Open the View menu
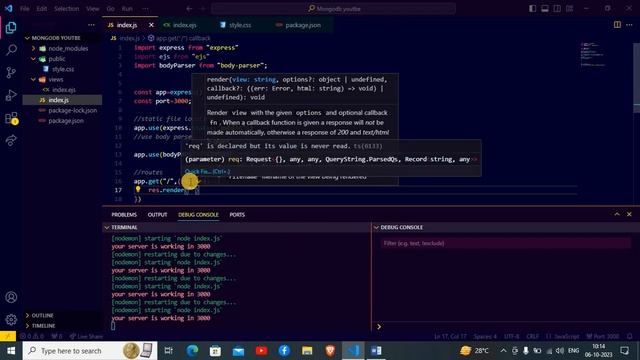Image resolution: width=640 pixels, height=360 pixels. [x=93, y=9]
